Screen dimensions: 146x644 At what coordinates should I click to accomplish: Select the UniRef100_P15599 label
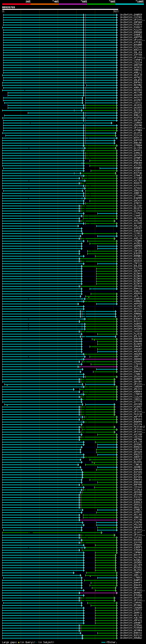(x=131, y=628)
